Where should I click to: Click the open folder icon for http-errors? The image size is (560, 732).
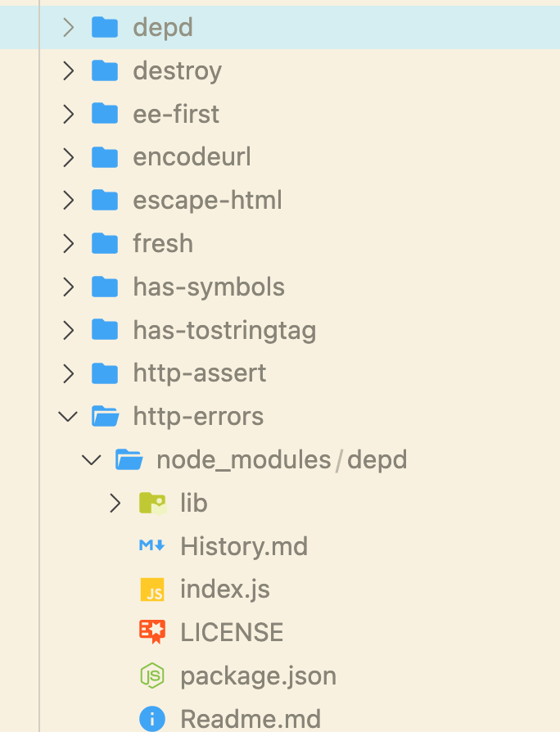pyautogui.click(x=106, y=416)
